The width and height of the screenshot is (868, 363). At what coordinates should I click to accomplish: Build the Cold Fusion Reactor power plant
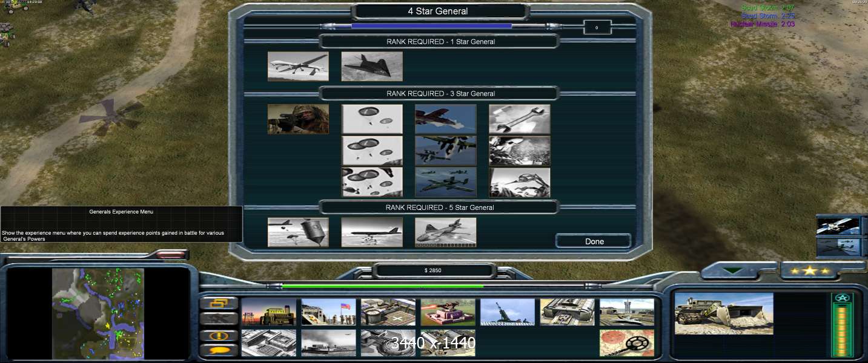coord(269,312)
